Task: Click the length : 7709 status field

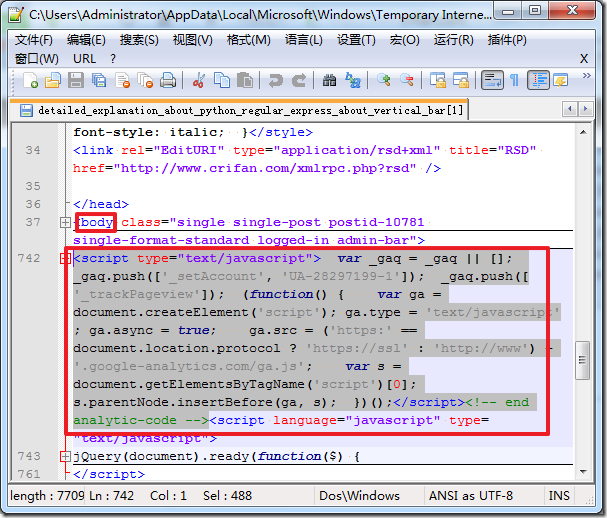Action: 47,496
